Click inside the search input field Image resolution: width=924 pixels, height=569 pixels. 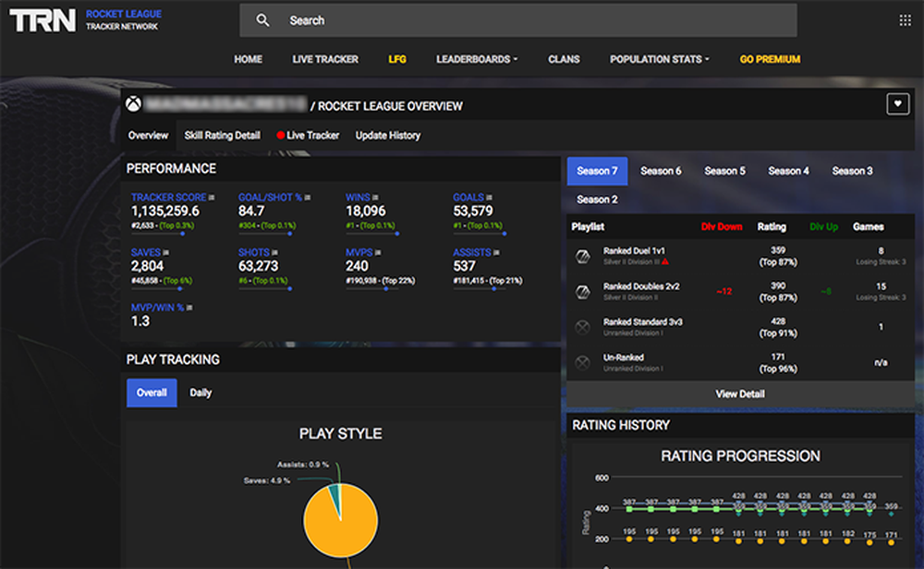[462, 19]
